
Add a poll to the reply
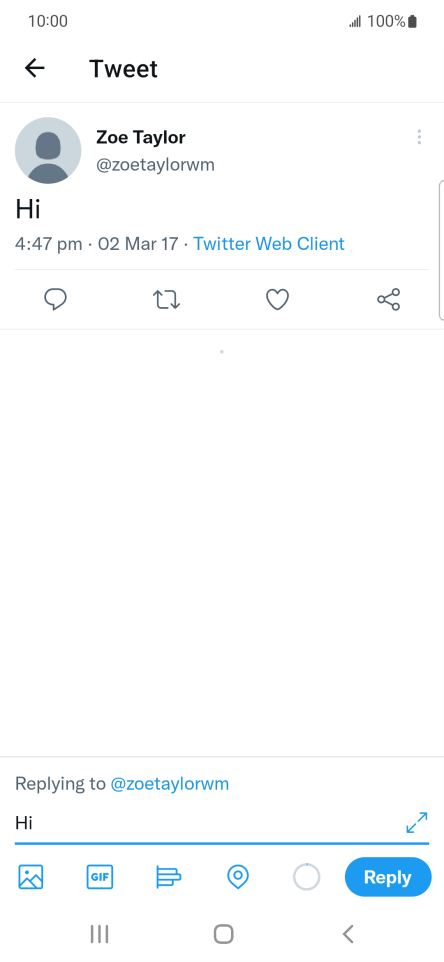169,877
